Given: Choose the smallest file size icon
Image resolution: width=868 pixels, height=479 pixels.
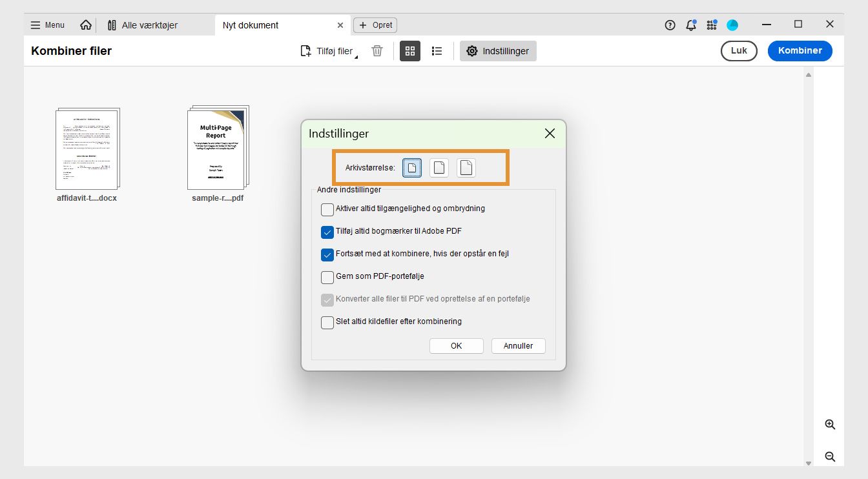Looking at the screenshot, I should click(412, 168).
